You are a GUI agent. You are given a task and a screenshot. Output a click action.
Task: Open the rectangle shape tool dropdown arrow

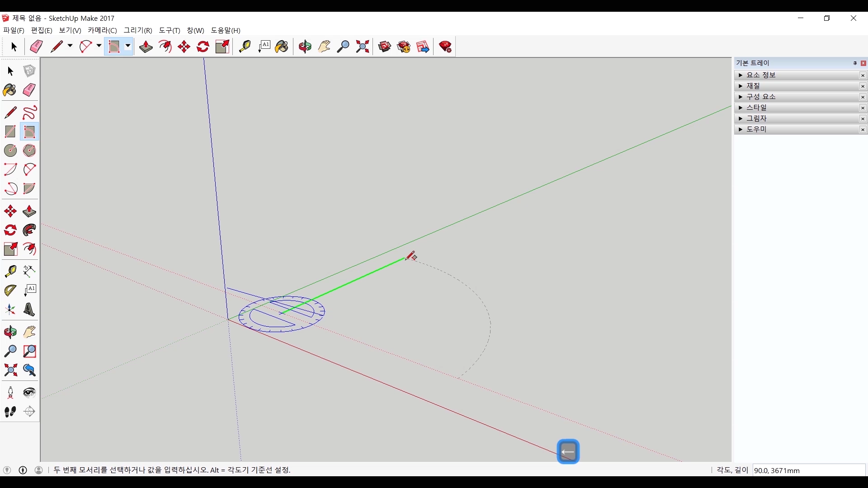tap(128, 46)
